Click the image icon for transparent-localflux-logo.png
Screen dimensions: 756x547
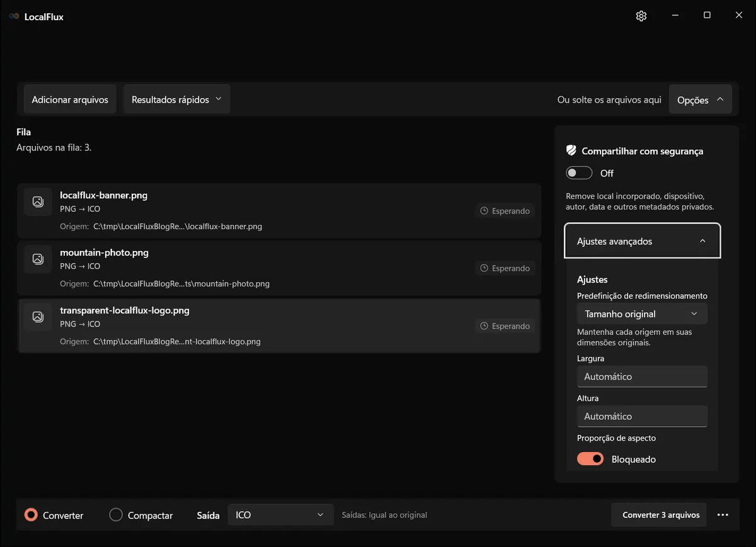38,317
